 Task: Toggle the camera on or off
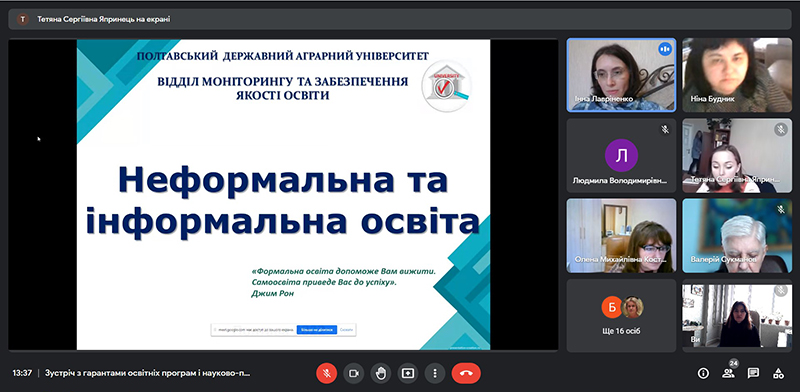click(x=354, y=374)
